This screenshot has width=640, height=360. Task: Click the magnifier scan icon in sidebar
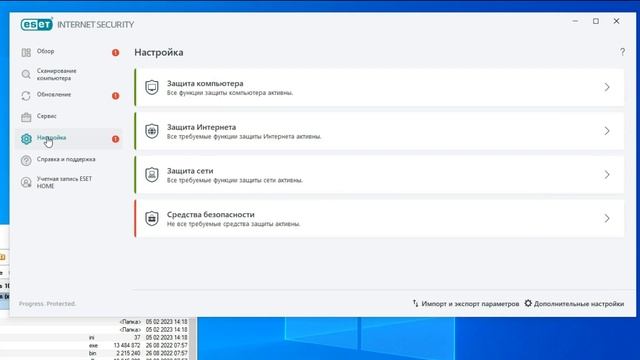pos(26,74)
